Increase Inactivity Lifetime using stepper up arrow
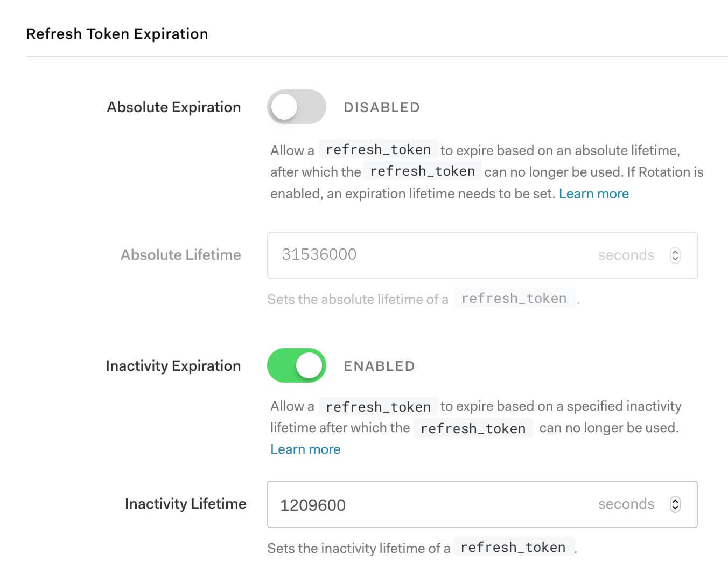This screenshot has height=582, width=728. pos(675,500)
